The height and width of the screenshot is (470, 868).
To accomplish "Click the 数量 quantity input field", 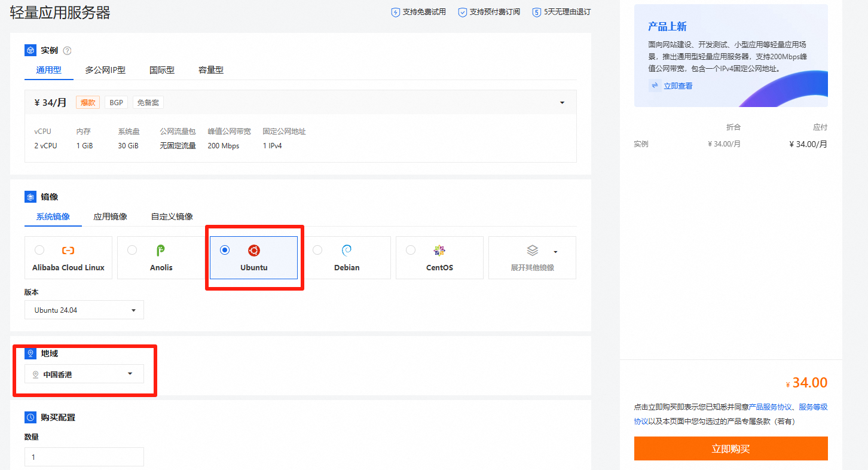I will point(84,457).
